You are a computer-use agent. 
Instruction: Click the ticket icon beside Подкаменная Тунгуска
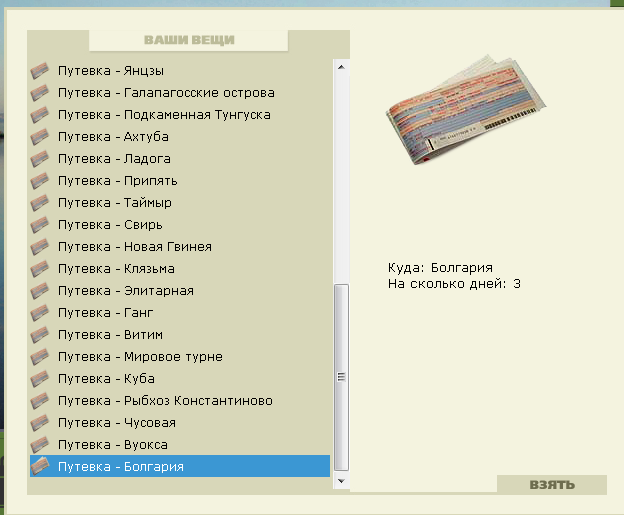coord(39,115)
